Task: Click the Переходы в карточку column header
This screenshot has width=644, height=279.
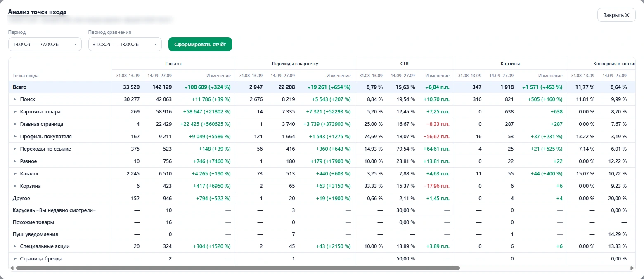Action: pos(295,64)
